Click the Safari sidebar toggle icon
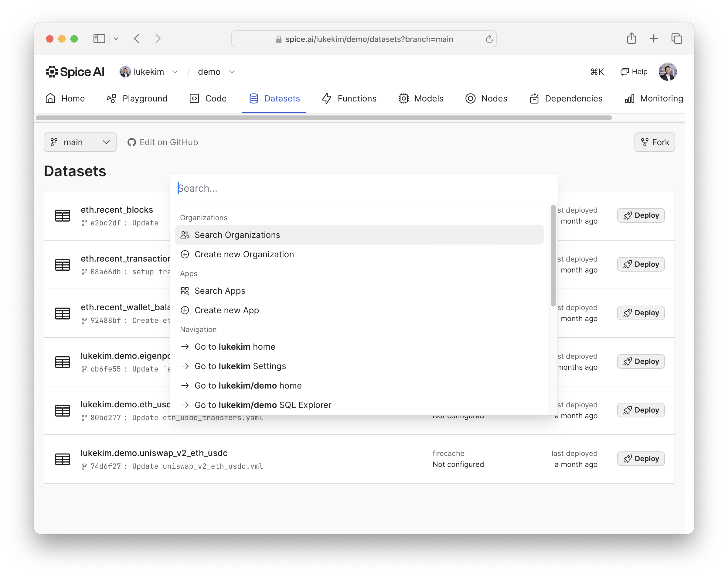 click(x=99, y=39)
